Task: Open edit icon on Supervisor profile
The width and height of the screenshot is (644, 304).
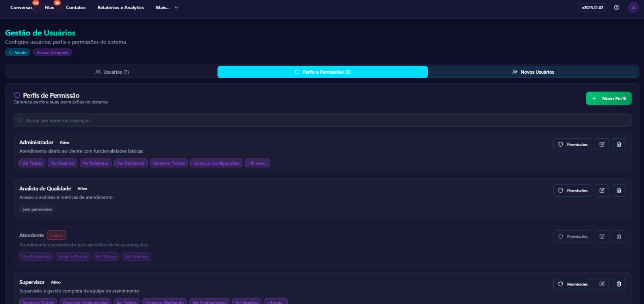Action: pos(602,284)
